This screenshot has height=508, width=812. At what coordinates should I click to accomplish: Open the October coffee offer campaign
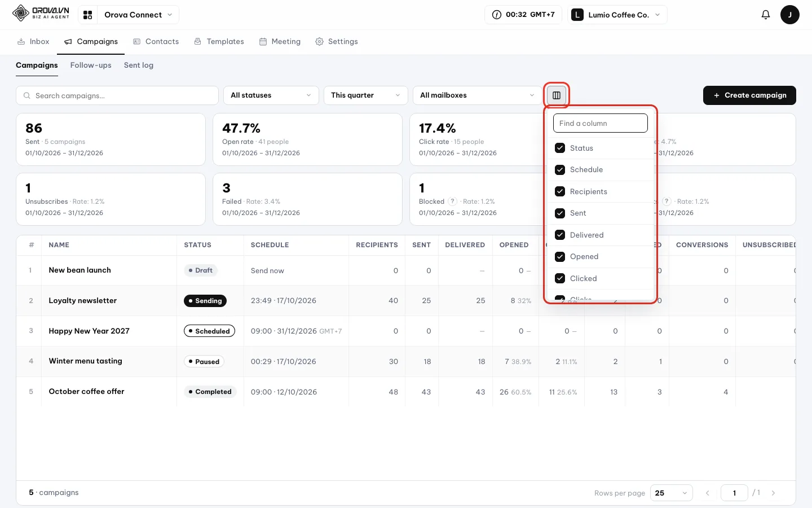tap(86, 392)
